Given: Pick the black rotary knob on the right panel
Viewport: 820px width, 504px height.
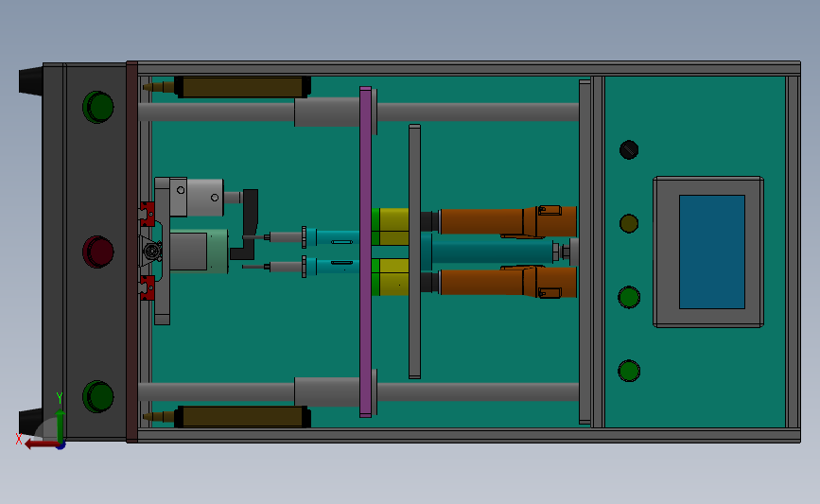Looking at the screenshot, I should coord(629,150).
